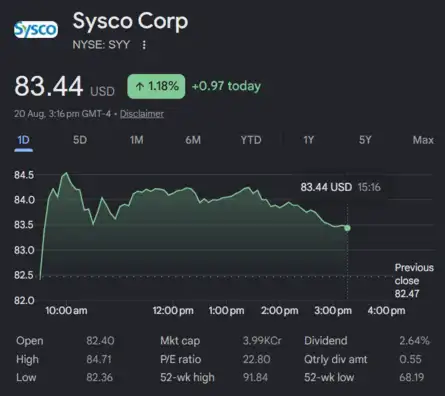445x396 pixels.
Task: Open the three-dot options menu
Action: click(x=144, y=45)
